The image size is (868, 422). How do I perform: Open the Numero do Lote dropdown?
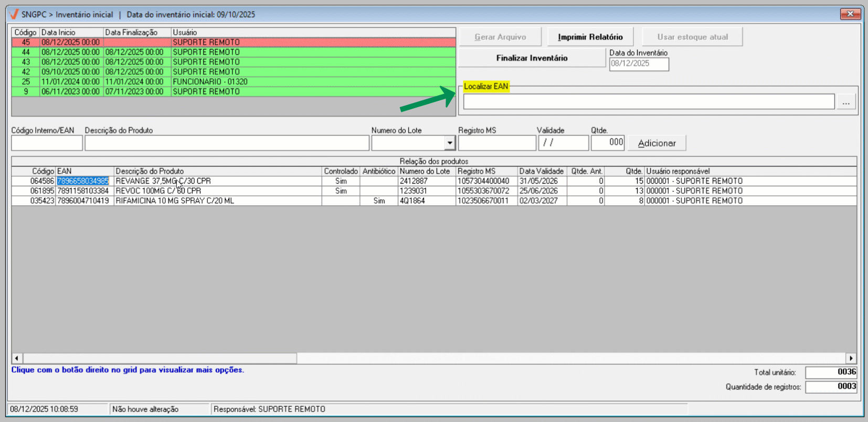pyautogui.click(x=449, y=143)
